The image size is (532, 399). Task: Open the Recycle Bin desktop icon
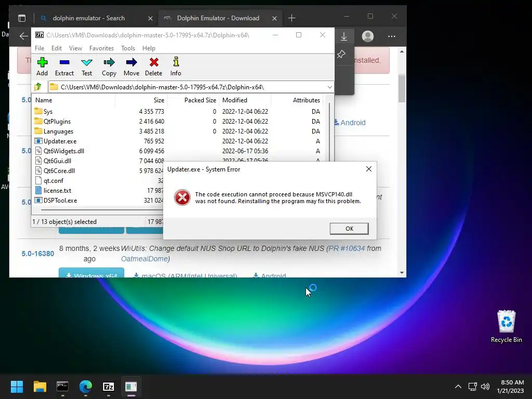506,326
